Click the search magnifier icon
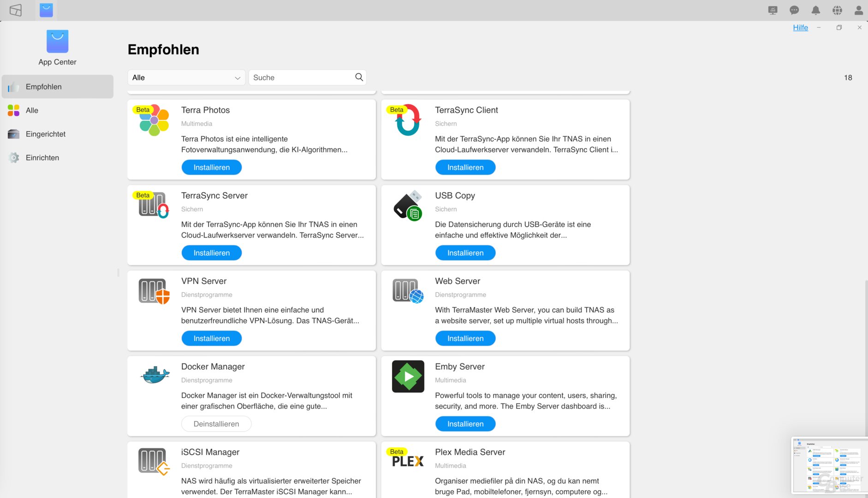 click(x=359, y=77)
